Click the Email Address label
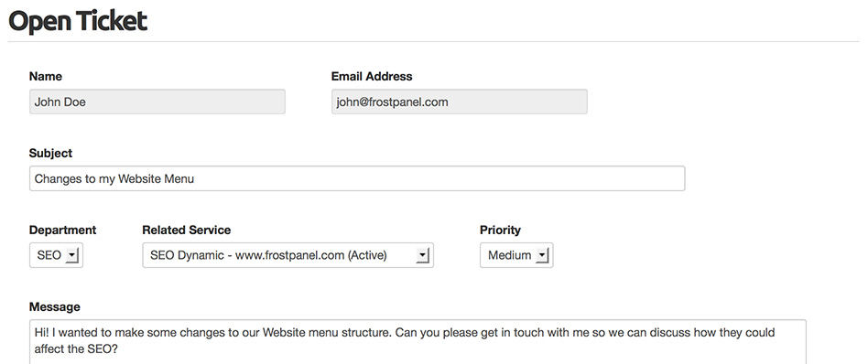This screenshot has width=868, height=364. (x=372, y=76)
